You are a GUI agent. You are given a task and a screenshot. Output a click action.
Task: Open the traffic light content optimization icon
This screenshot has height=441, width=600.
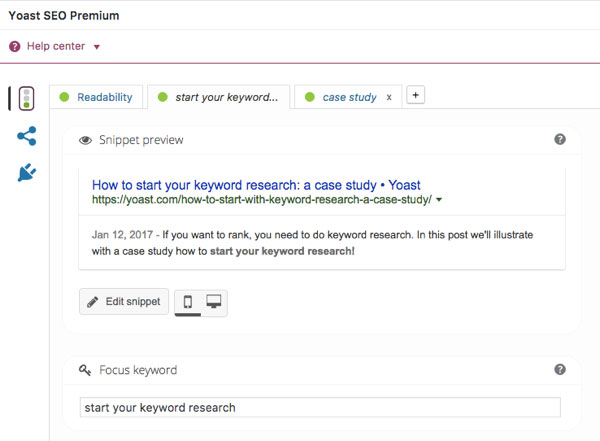(26, 98)
